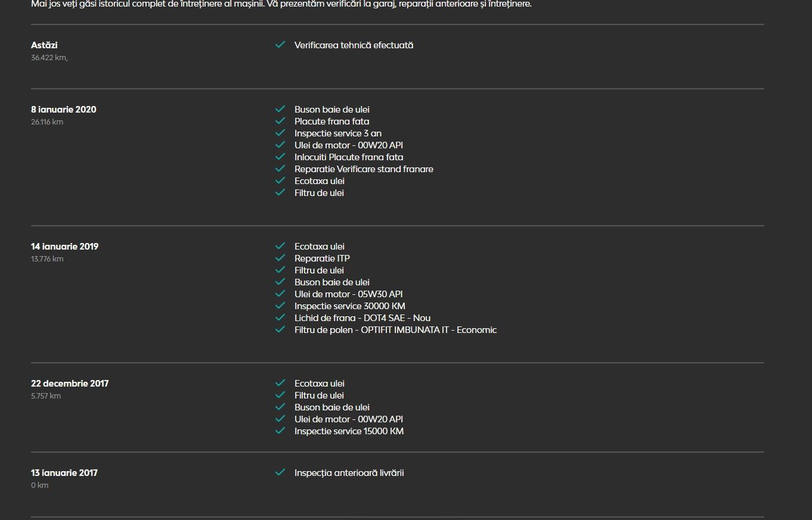This screenshot has width=812, height=520.
Task: Click the Filtru de ulei checkmark under 14 ianuarie 2019
Action: [280, 270]
